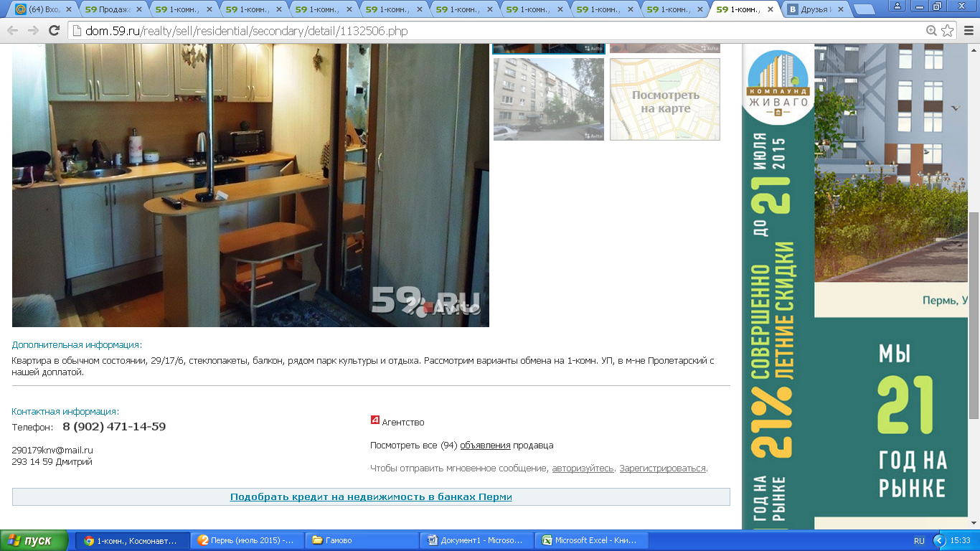Click the "Контактная информация:" heading
980x551 pixels.
pyautogui.click(x=65, y=411)
